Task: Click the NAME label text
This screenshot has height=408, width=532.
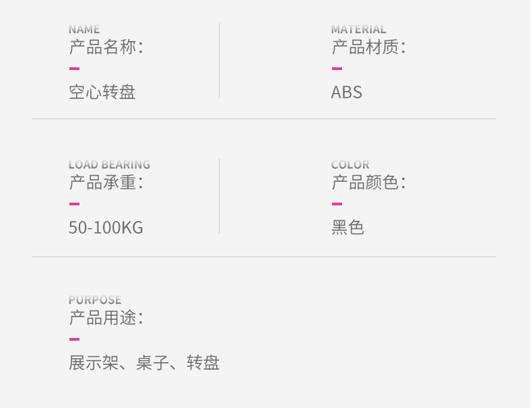Action: click(x=84, y=30)
